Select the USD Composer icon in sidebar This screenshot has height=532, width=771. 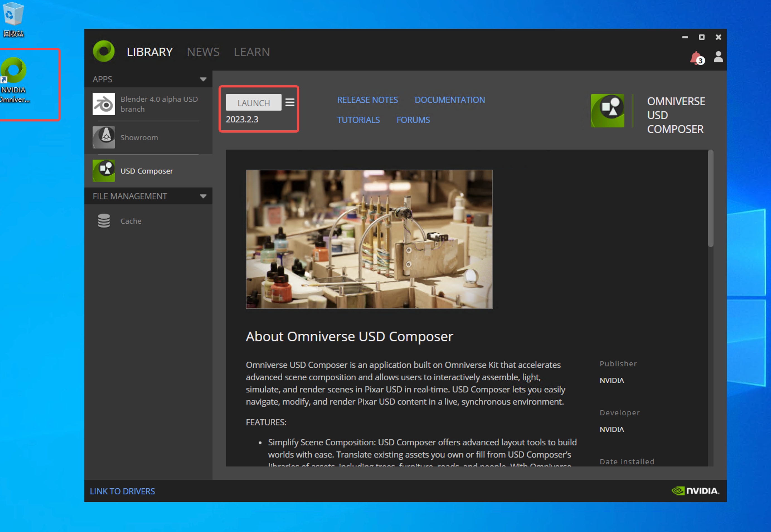[104, 171]
